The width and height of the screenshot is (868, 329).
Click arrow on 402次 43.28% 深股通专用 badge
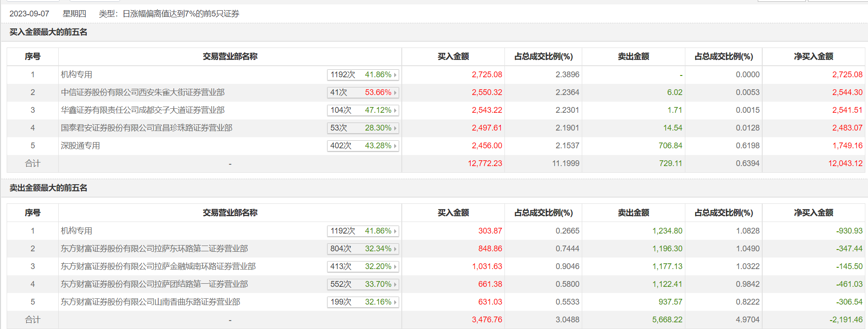[x=395, y=146]
